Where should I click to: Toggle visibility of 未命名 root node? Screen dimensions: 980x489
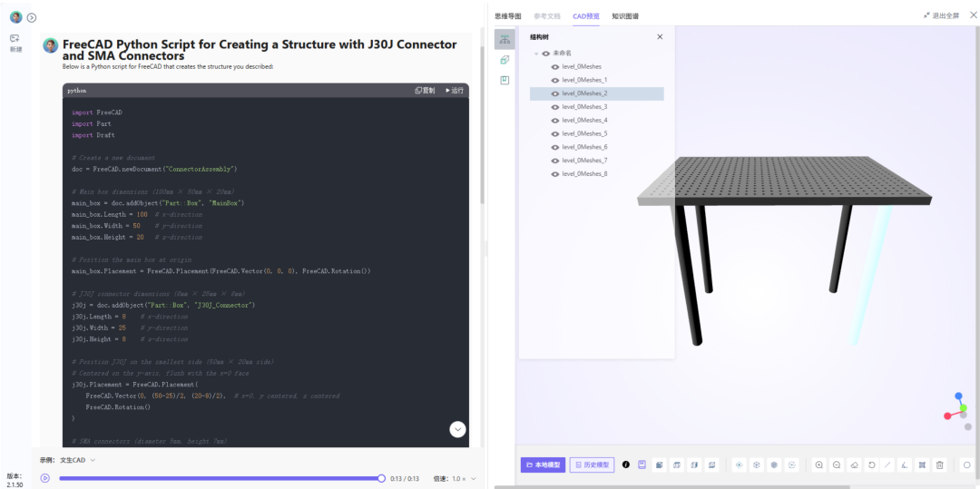pyautogui.click(x=545, y=54)
